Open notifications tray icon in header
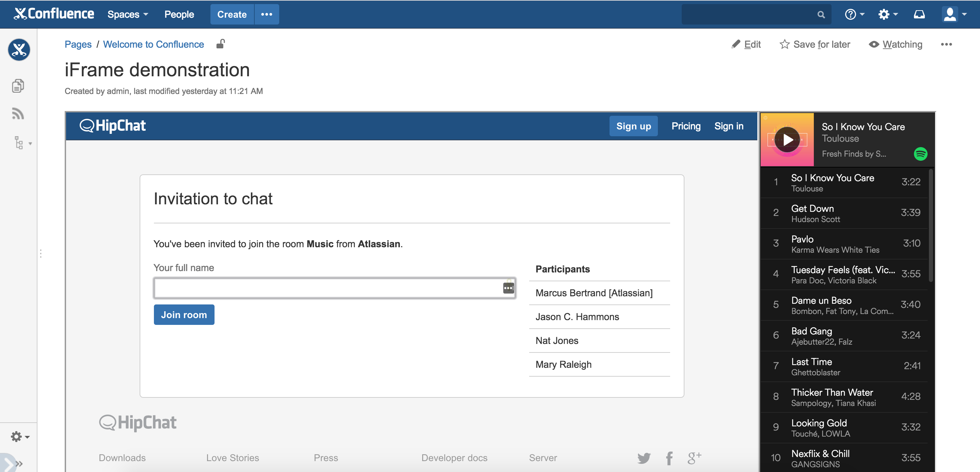This screenshot has width=980, height=472. click(919, 14)
